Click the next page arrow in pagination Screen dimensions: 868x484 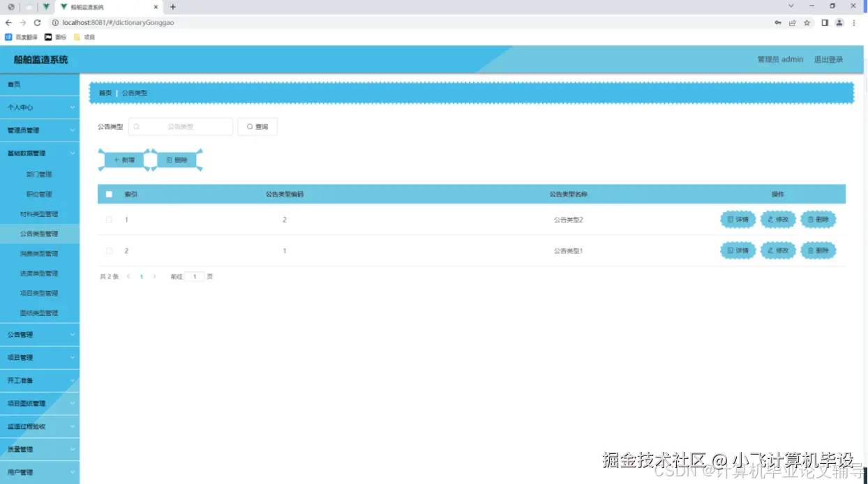pyautogui.click(x=155, y=277)
